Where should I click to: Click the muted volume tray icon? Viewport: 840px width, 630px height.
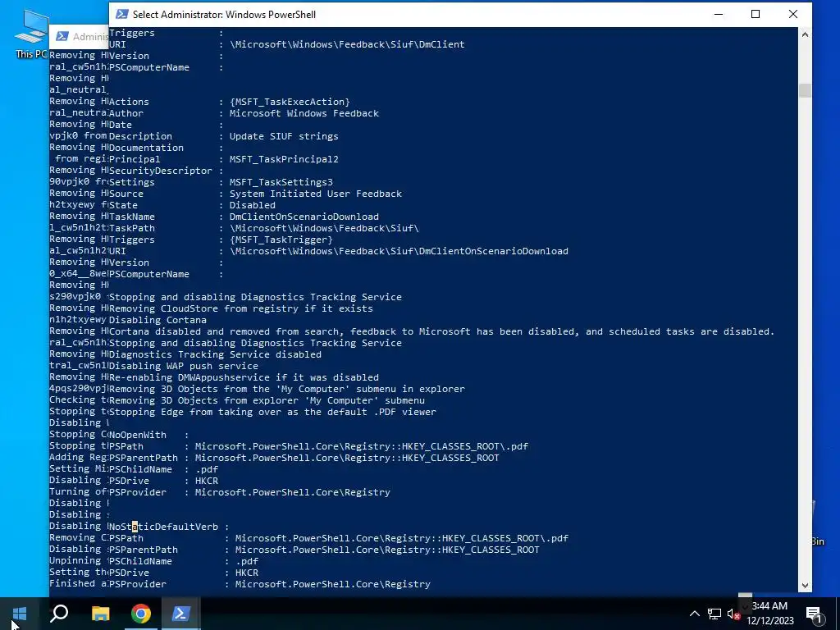pyautogui.click(x=733, y=614)
